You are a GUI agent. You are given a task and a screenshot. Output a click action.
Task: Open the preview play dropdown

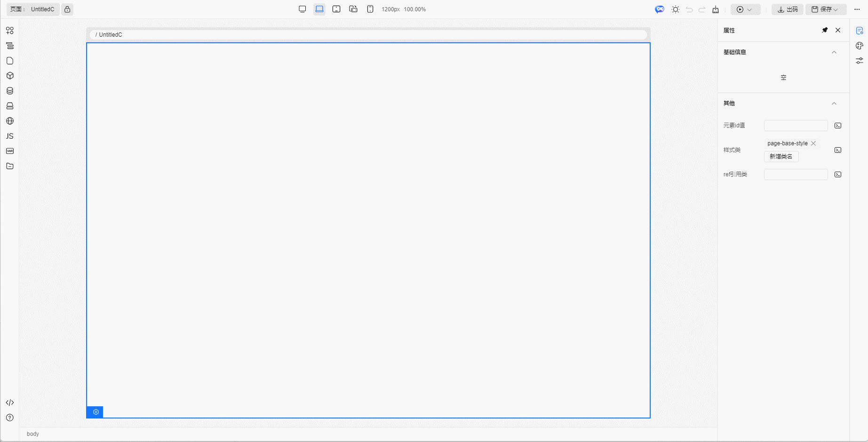click(x=745, y=9)
